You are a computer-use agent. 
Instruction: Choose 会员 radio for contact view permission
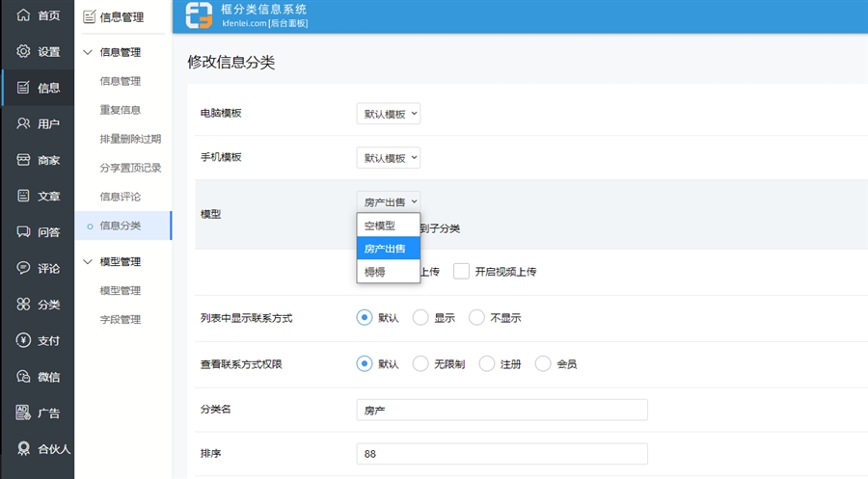[543, 364]
